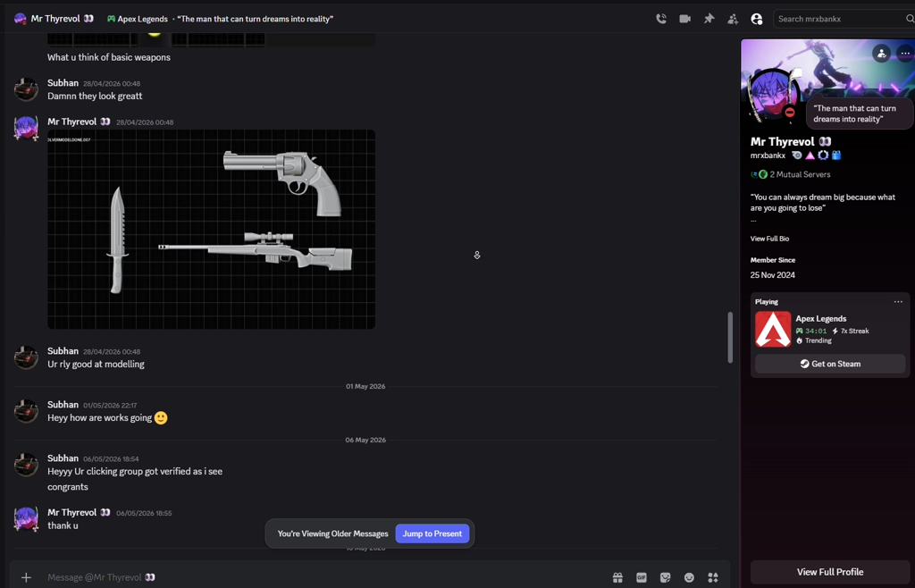The image size is (915, 588).
Task: Click the circular gear-like badge next to mrxbankx
Action: (823, 155)
